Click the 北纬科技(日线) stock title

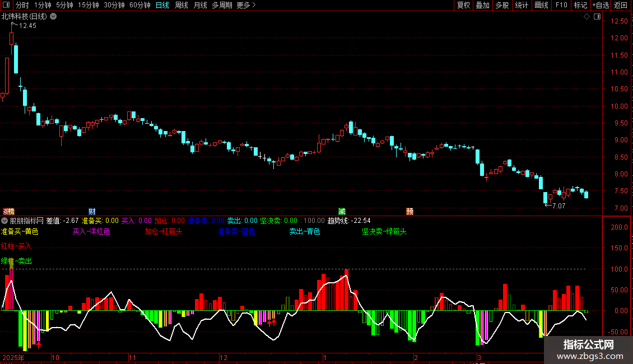[x=24, y=17]
